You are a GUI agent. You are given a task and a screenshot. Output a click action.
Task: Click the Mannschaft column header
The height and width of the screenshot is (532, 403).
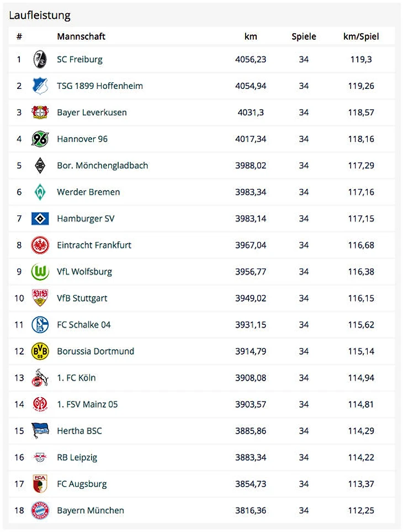[x=81, y=36]
